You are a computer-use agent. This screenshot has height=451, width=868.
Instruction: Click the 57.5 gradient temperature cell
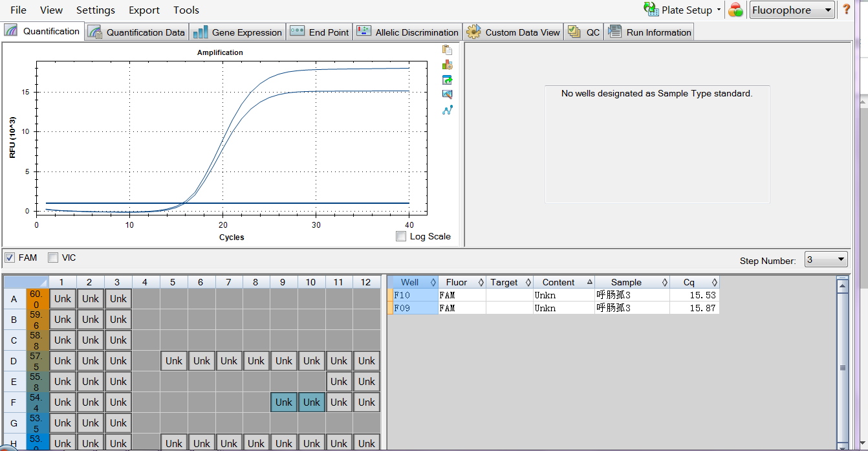coord(38,360)
